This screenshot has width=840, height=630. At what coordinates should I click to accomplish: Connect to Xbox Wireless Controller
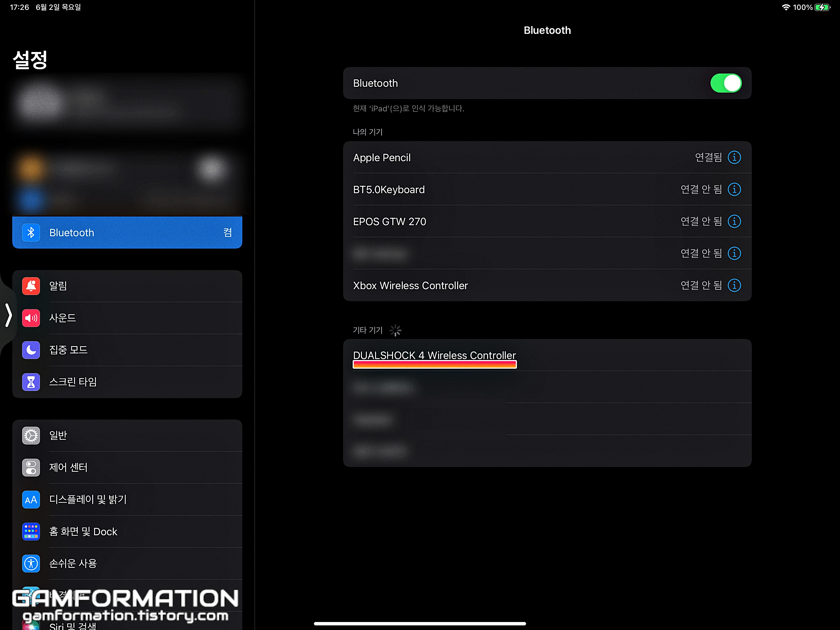[x=410, y=285]
